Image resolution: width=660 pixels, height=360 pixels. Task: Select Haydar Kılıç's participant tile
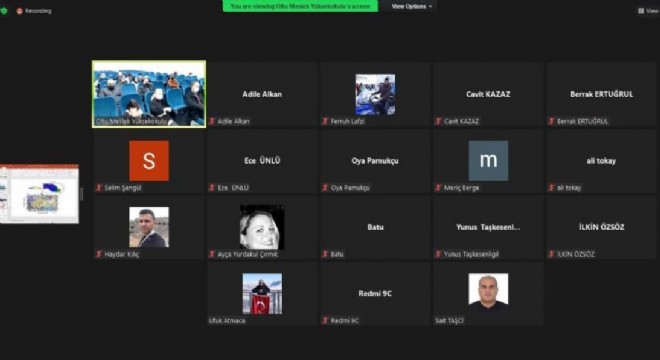[149, 227]
